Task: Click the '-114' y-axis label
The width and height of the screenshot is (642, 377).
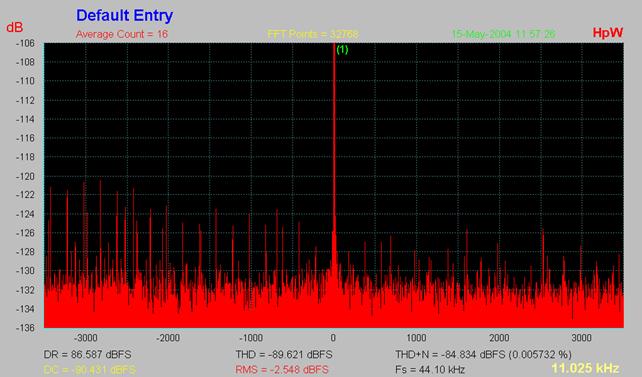Action: click(x=25, y=119)
